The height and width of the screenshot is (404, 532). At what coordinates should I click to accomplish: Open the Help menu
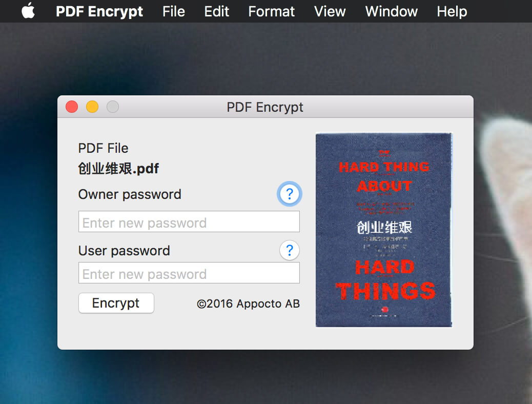pyautogui.click(x=452, y=12)
